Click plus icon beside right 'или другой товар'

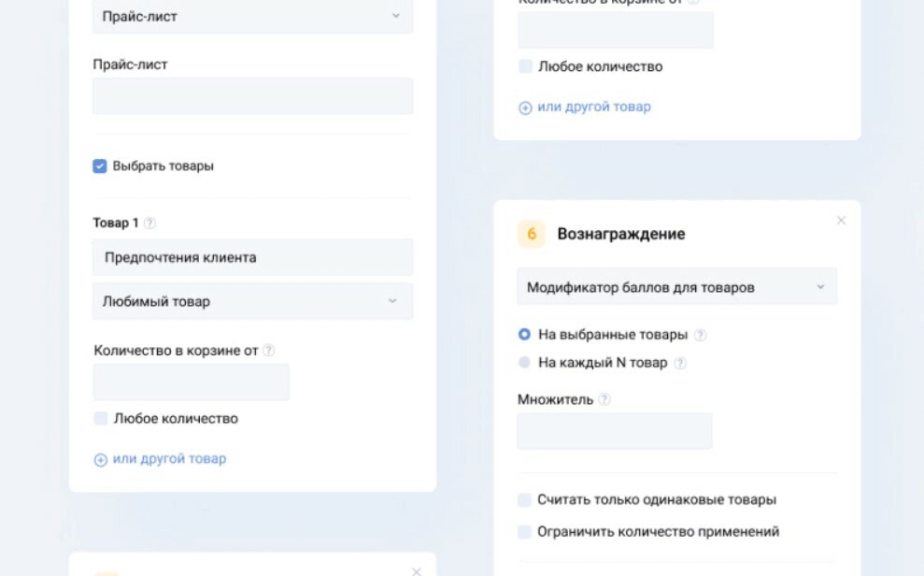[x=525, y=108]
